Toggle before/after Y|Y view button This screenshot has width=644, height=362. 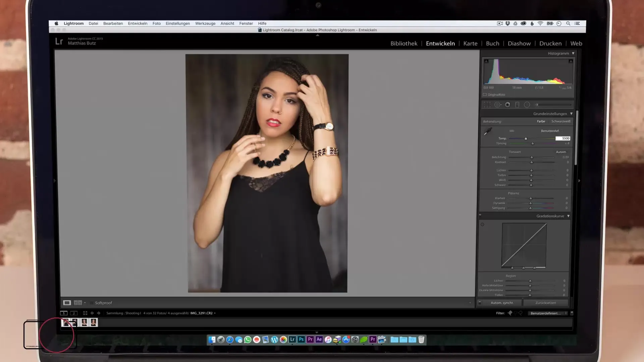pyautogui.click(x=77, y=303)
